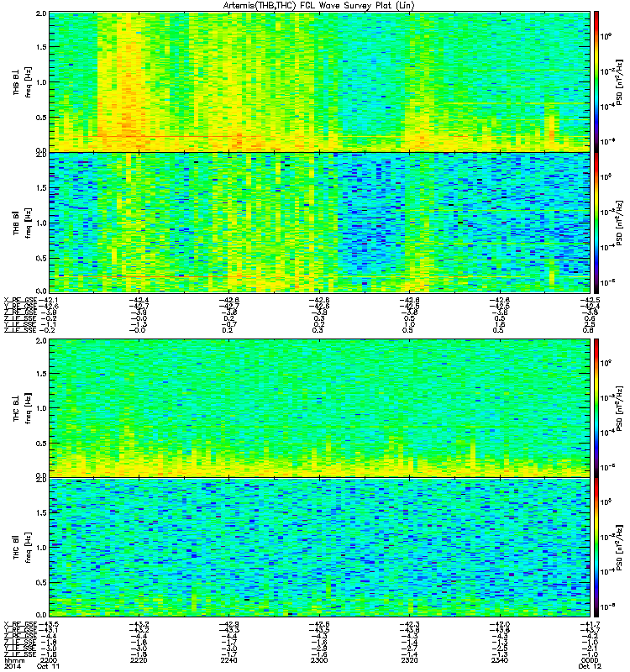Viewport: 630px width, 672px height.
Task: Click the "Oct 11" date label
Action: [49, 666]
